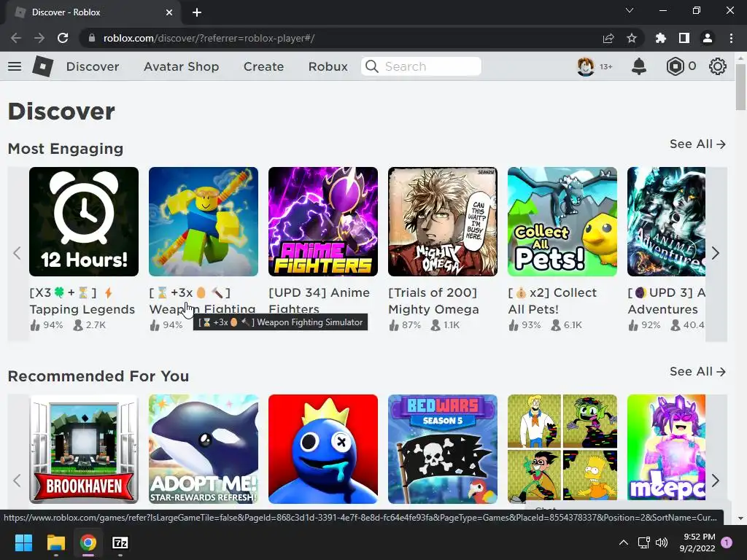Show next Most Engaging games arrow
This screenshot has height=560, width=747.
pyautogui.click(x=716, y=253)
